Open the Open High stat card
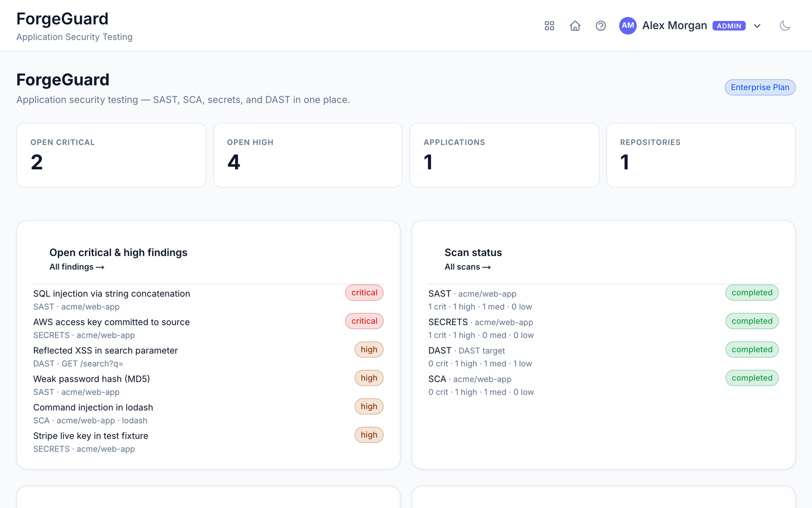This screenshot has width=812, height=508. (308, 155)
